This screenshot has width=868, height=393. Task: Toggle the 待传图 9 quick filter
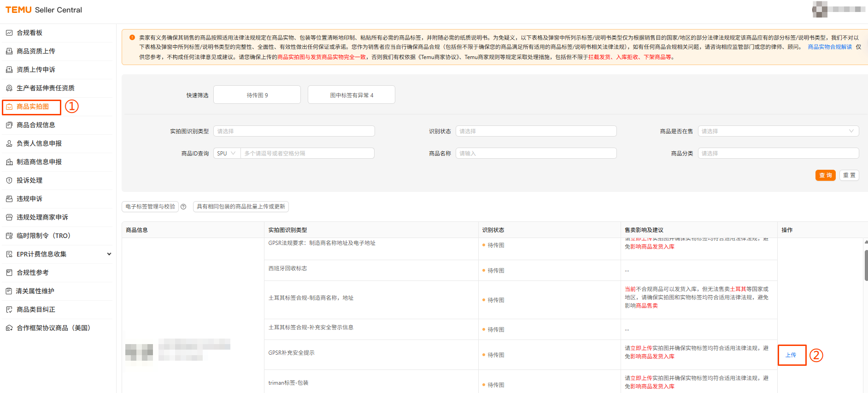(257, 95)
